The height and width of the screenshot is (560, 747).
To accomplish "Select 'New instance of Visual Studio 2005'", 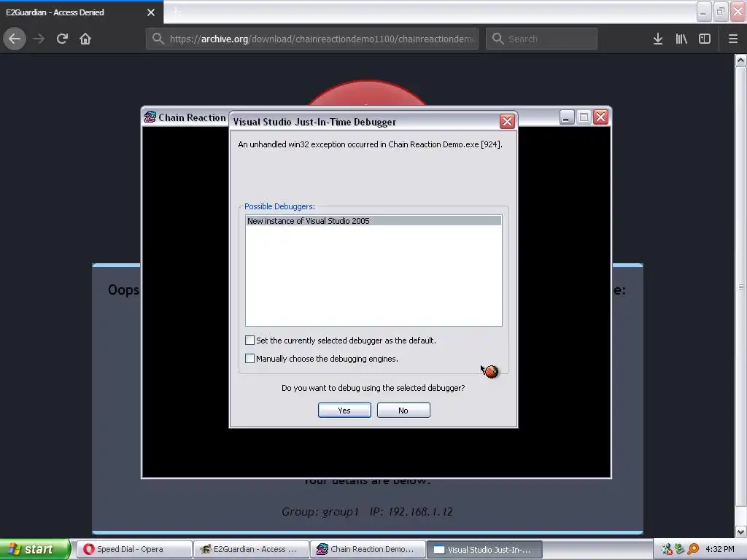I will (x=373, y=220).
